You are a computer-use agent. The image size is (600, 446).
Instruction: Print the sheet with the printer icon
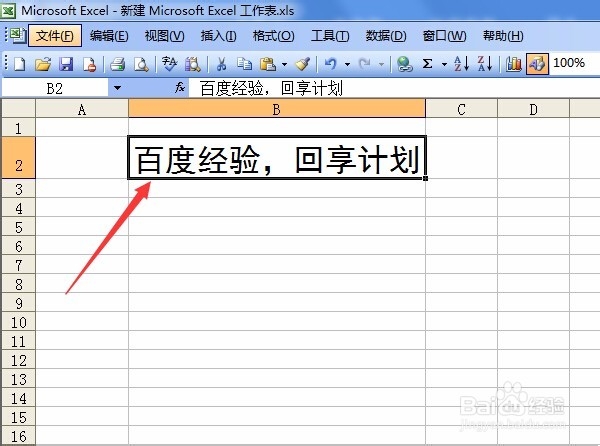point(117,63)
